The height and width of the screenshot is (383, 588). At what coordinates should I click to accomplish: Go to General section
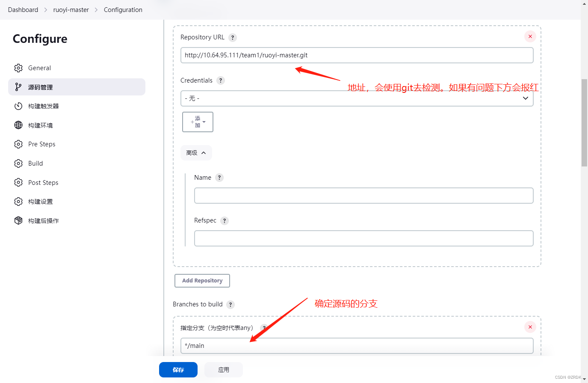(77, 68)
